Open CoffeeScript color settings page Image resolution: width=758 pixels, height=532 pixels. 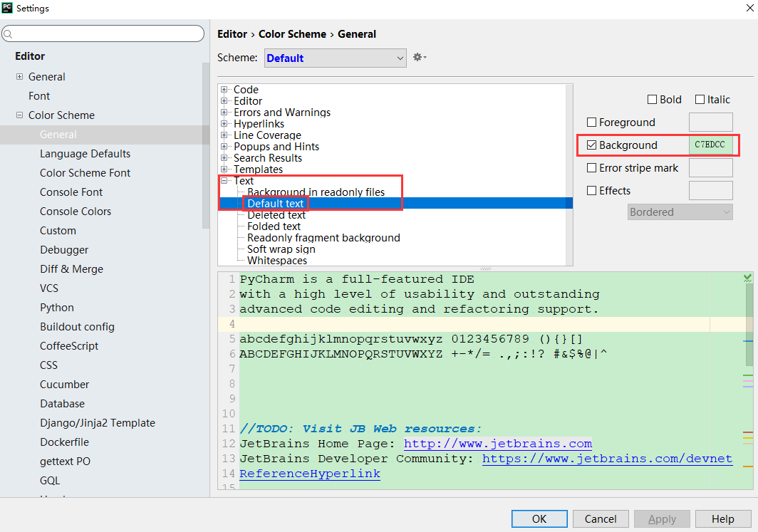(69, 346)
